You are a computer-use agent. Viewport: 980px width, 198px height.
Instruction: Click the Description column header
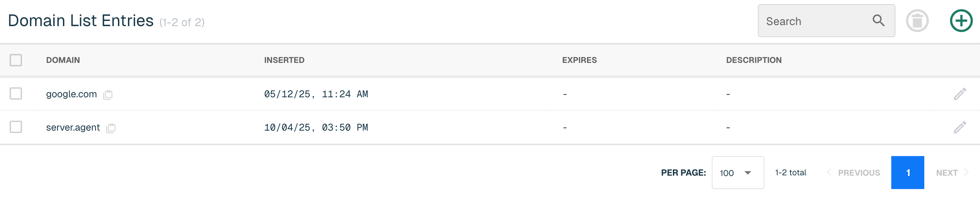pos(754,60)
